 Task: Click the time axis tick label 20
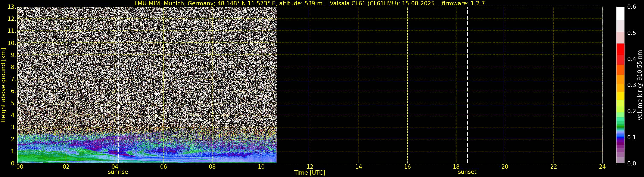point(505,167)
